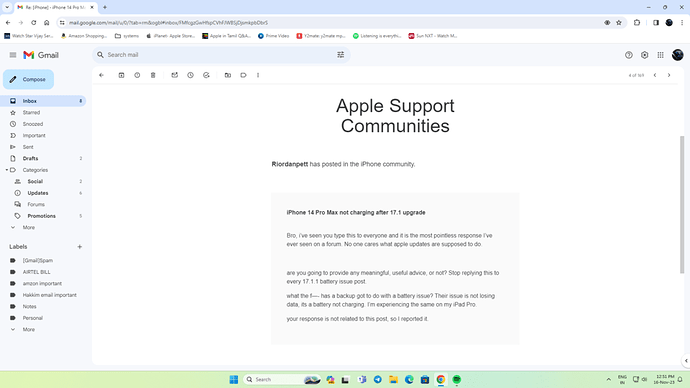Viewport: 690px width, 388px height.
Task: Open the Labels tag icon in toolbar
Action: tap(243, 75)
